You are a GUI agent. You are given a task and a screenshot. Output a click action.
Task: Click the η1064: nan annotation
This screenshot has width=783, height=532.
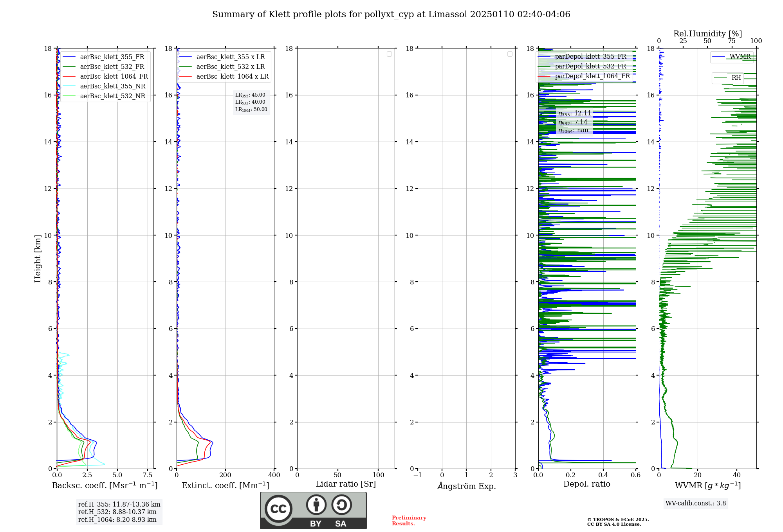tap(573, 131)
